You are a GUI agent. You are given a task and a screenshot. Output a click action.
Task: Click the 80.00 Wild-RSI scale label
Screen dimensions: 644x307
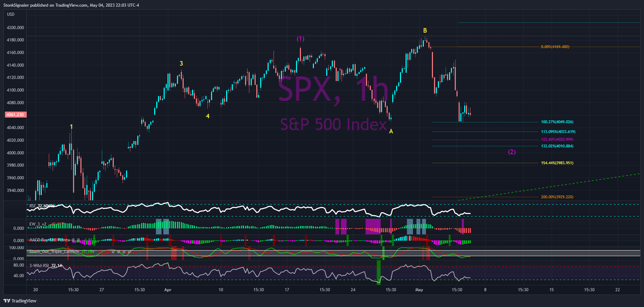pyautogui.click(x=19, y=265)
